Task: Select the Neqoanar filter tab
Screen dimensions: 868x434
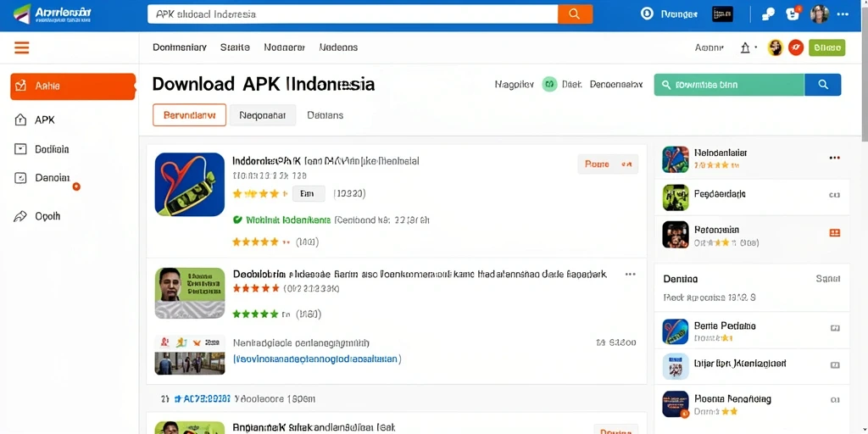Action: (x=263, y=115)
